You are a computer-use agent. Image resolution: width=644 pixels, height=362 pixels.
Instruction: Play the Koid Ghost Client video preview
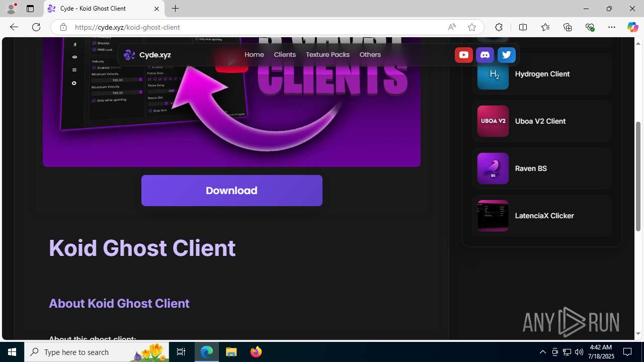pos(231,61)
